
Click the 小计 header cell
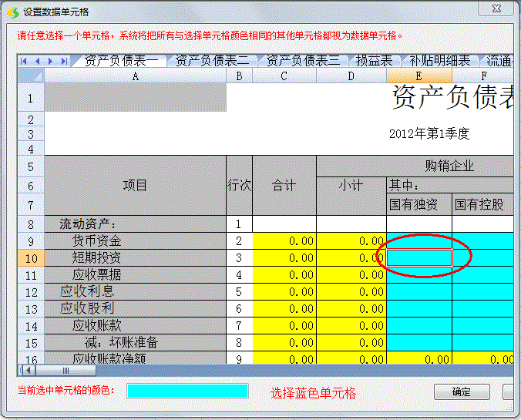351,196
